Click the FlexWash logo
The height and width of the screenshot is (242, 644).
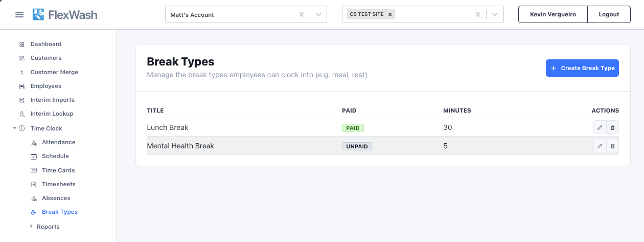[x=65, y=14]
